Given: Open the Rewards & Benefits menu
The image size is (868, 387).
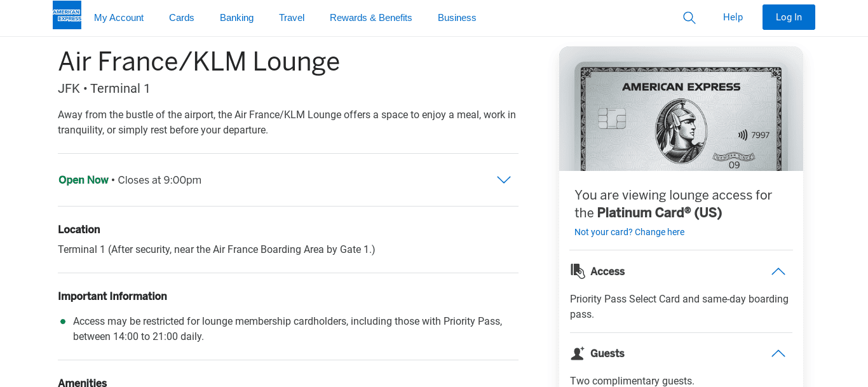Looking at the screenshot, I should [370, 17].
